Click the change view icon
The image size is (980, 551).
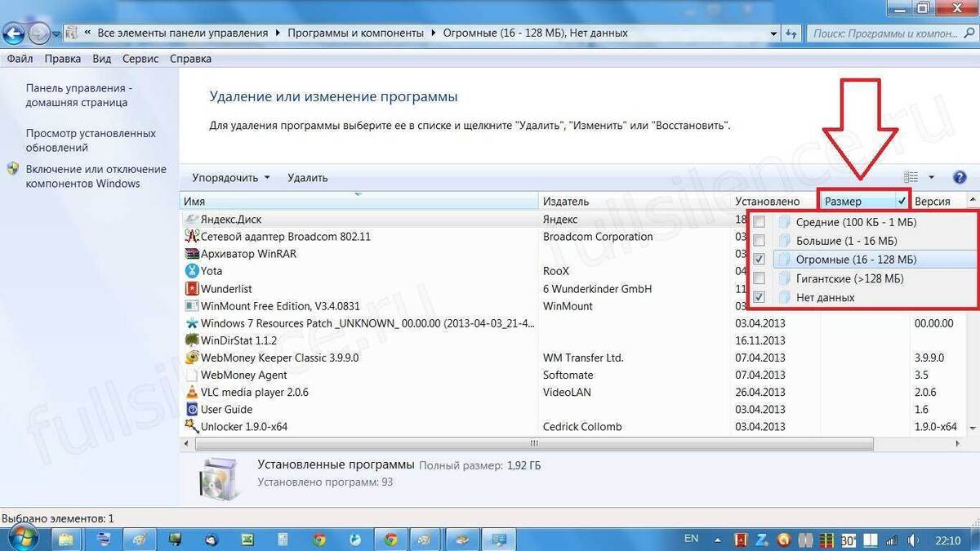tap(911, 177)
